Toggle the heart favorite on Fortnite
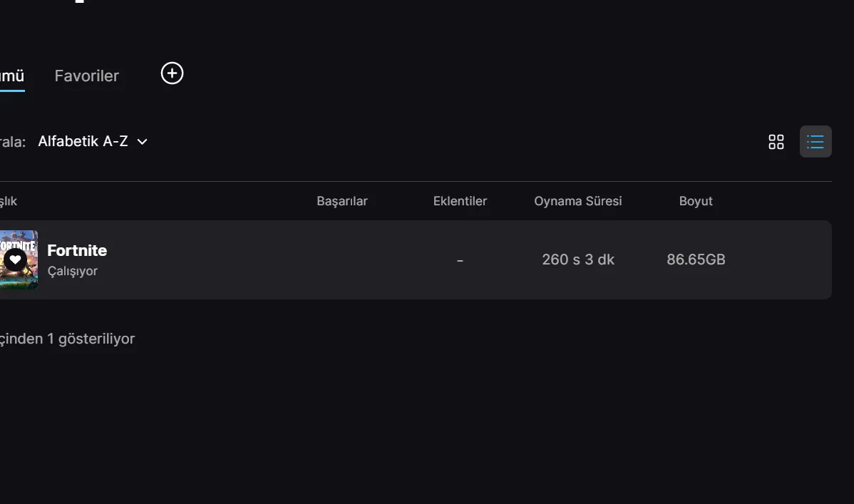854x504 pixels. pos(15,259)
